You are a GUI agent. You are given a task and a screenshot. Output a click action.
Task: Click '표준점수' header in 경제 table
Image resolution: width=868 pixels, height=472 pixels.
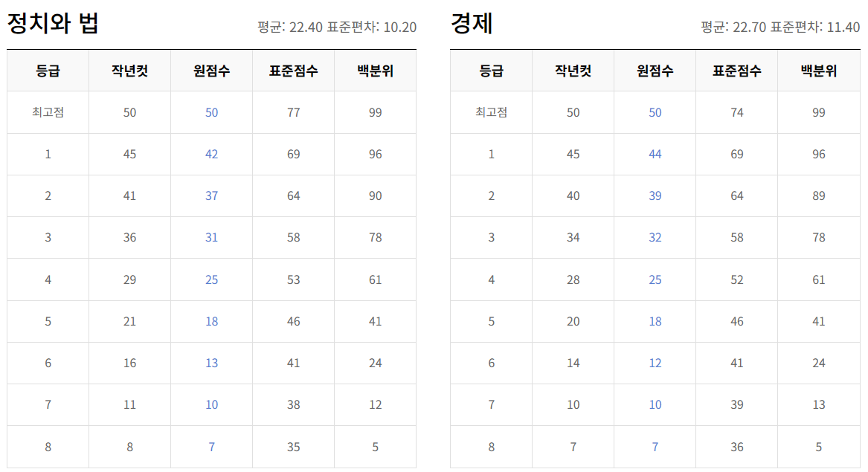click(737, 71)
